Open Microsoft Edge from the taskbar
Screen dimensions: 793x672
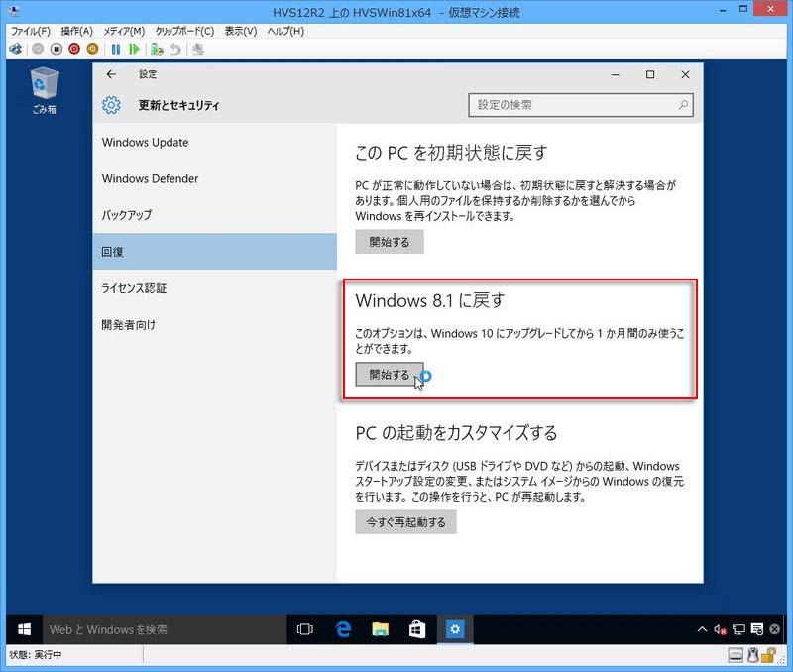coord(344,629)
